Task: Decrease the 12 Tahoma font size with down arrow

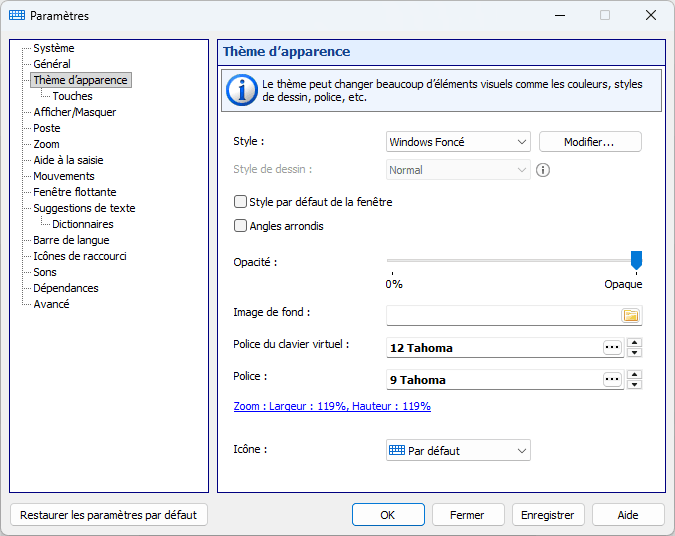Action: 635,353
